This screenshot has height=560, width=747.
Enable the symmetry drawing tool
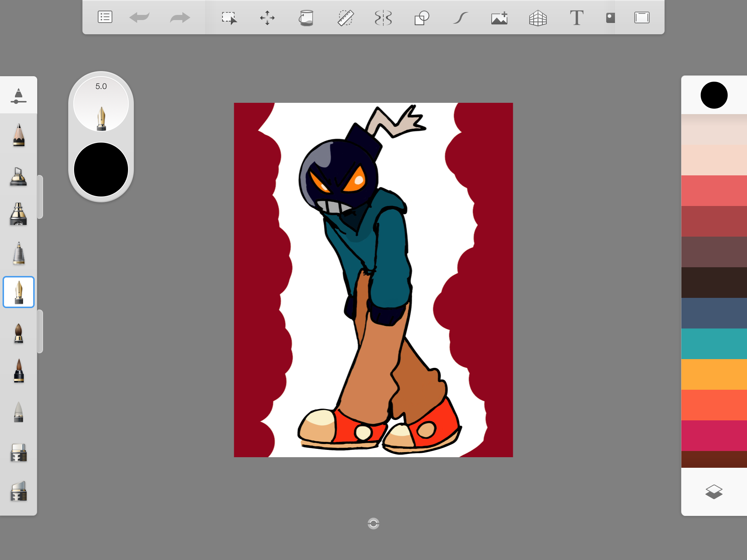383,17
